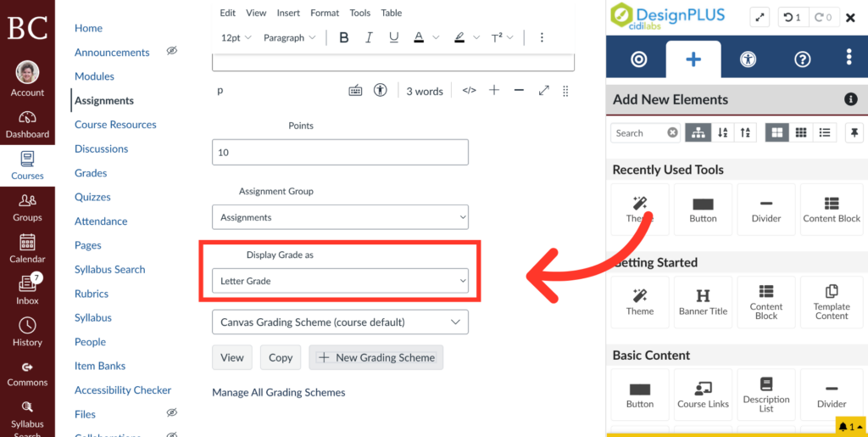Apply background highlight color icon
Screen dimensions: 868x437
click(459, 37)
